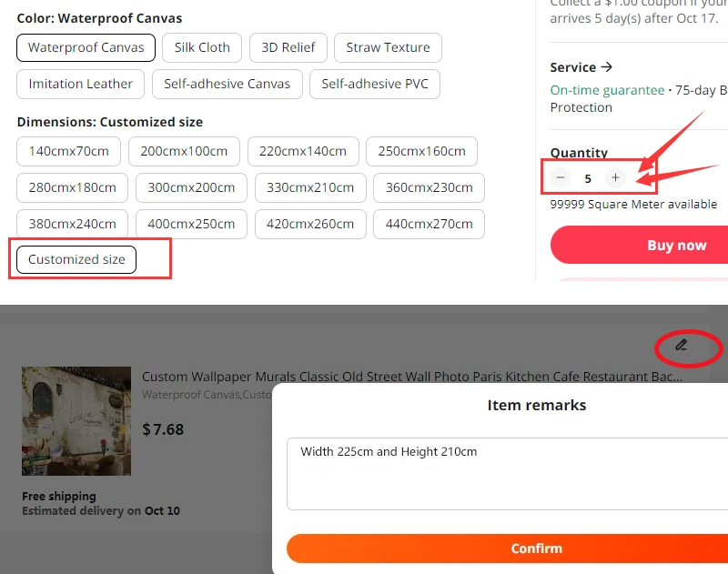Click the product thumbnail image
728x574 pixels.
pos(76,420)
